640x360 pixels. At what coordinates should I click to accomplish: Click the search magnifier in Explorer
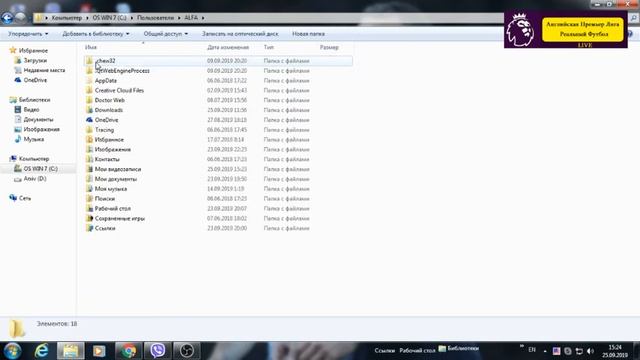pyautogui.click(x=633, y=18)
